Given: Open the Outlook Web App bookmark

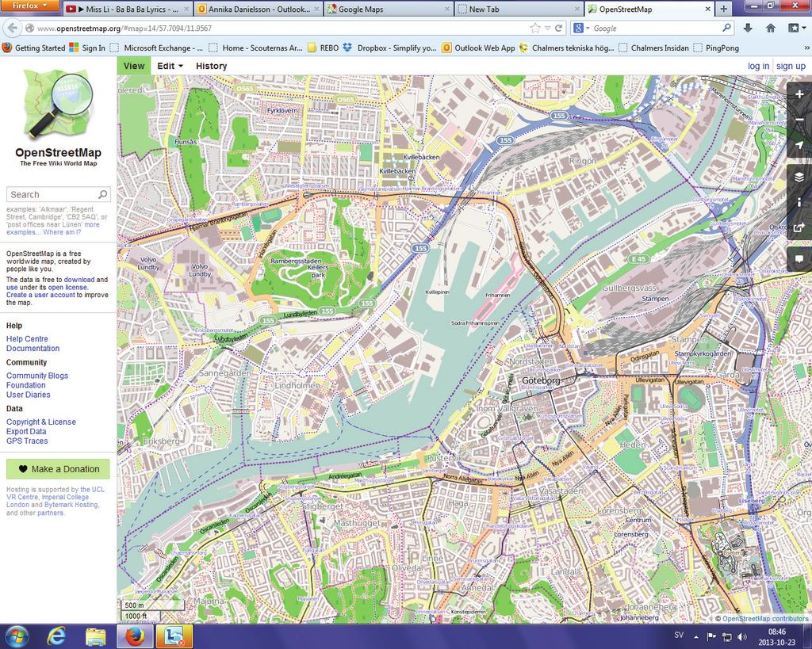Looking at the screenshot, I should click(478, 48).
